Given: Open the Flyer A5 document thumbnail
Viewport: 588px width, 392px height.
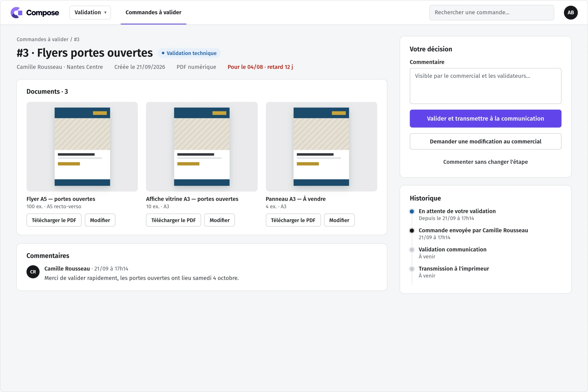Looking at the screenshot, I should [x=82, y=147].
